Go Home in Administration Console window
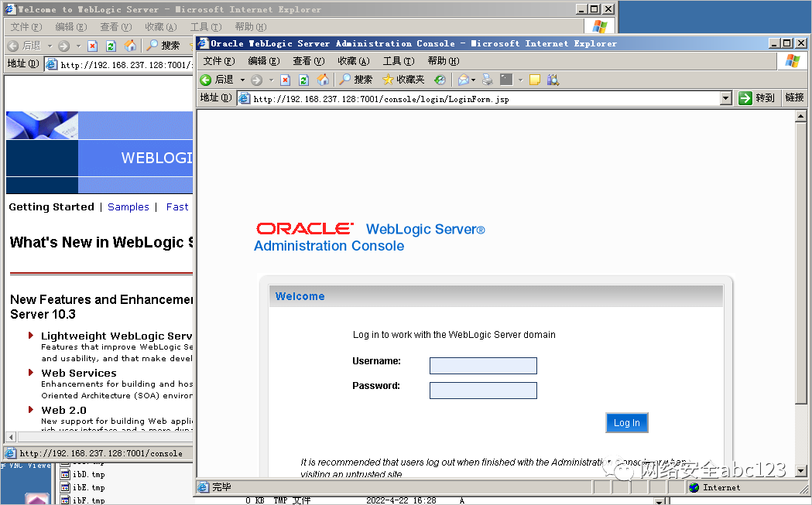Viewport: 812px width, 505px height. point(323,80)
